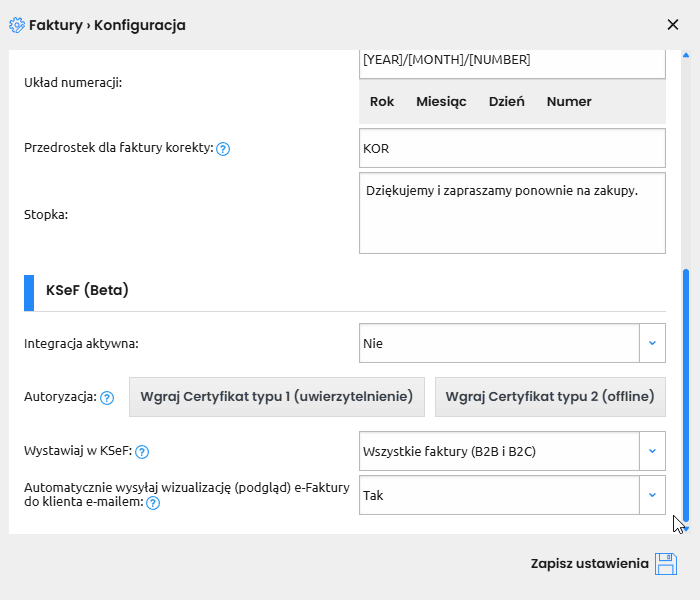Close the configuration dialog with X
Viewport: 700px width, 600px height.
673,24
